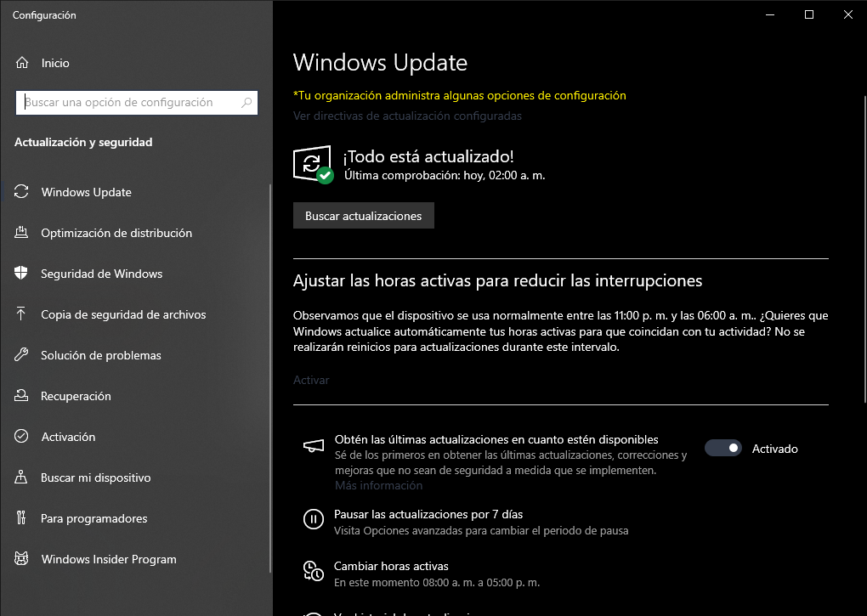Click the Optimización de distribución icon
The image size is (867, 616).
[x=21, y=233]
